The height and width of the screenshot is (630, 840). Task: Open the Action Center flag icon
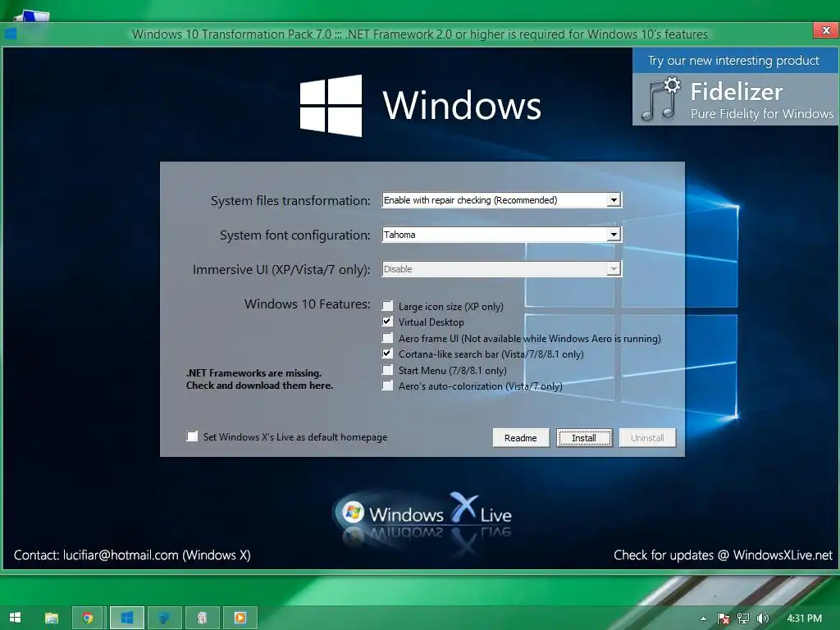tap(724, 619)
